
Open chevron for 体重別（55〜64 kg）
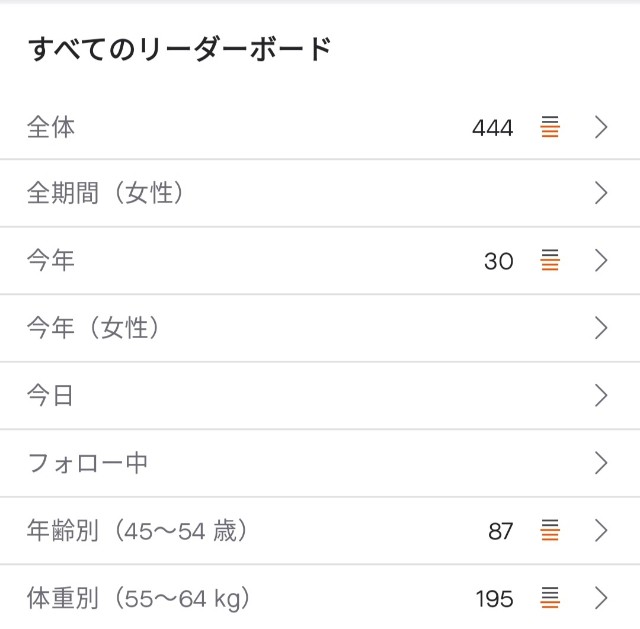point(601,598)
